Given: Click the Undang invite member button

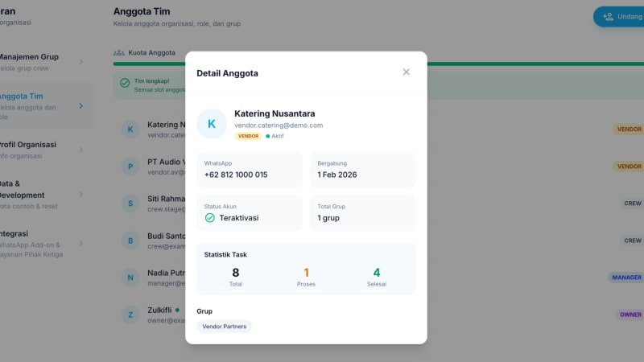Looking at the screenshot, I should 618,17.
